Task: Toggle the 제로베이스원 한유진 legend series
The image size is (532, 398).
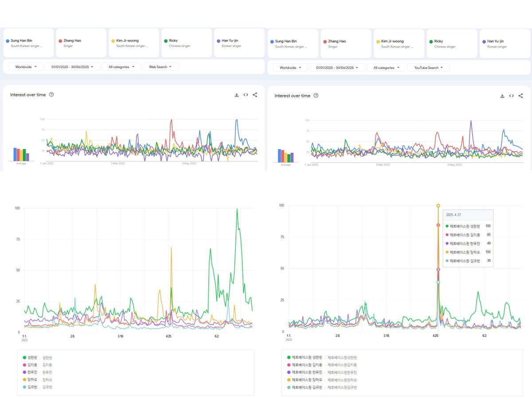Action: (305, 372)
